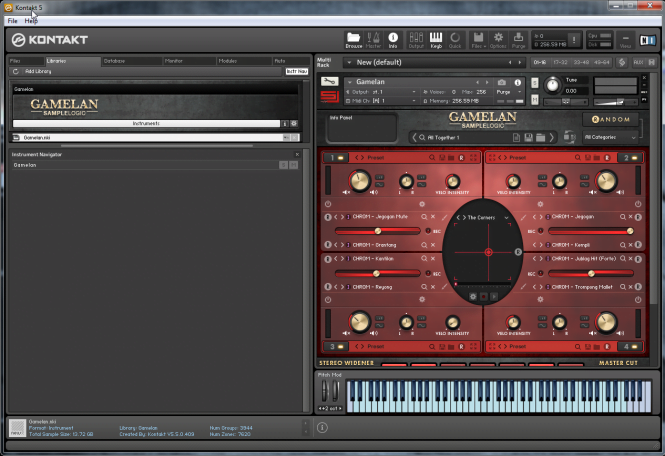Go to next preset after All Together 1
The height and width of the screenshot is (456, 665).
coord(552,137)
